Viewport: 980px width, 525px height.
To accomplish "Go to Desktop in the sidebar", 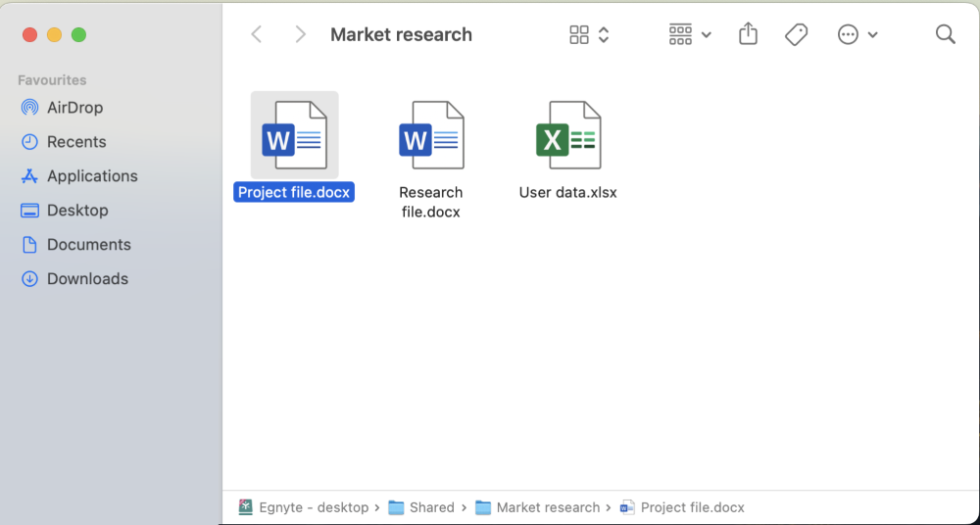I will [x=77, y=211].
